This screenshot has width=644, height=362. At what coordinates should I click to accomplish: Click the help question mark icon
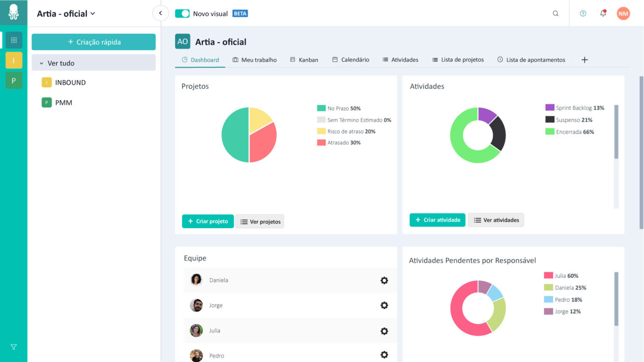[583, 13]
